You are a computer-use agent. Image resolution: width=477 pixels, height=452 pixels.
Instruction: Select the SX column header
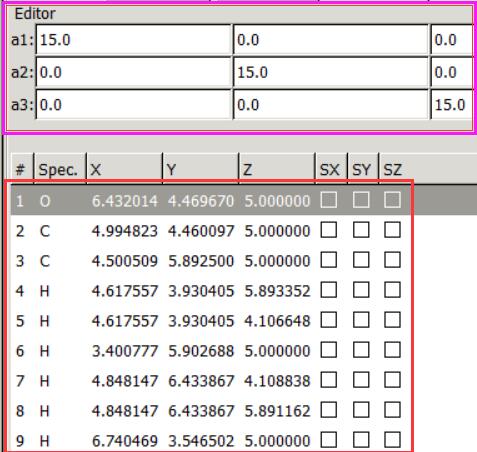tap(331, 169)
